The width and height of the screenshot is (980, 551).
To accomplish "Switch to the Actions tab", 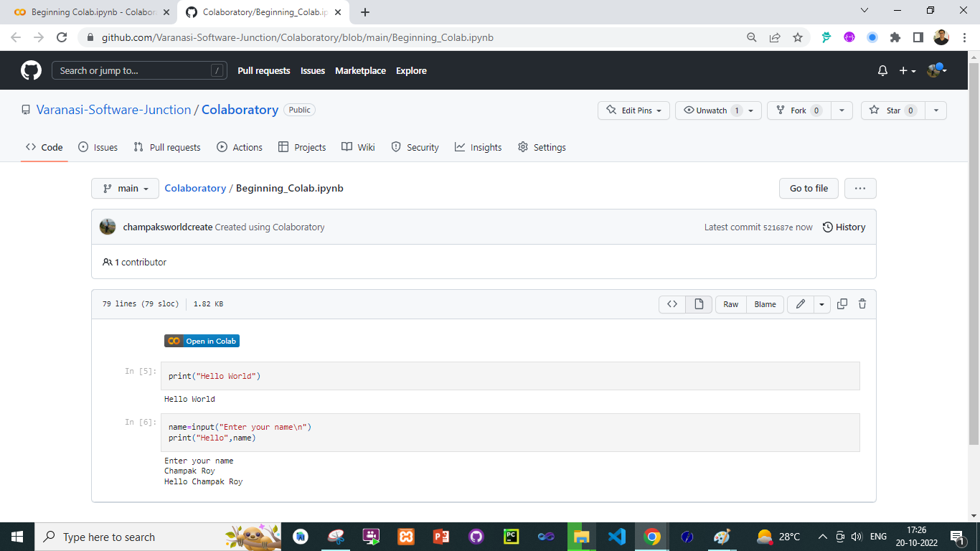I will click(240, 147).
